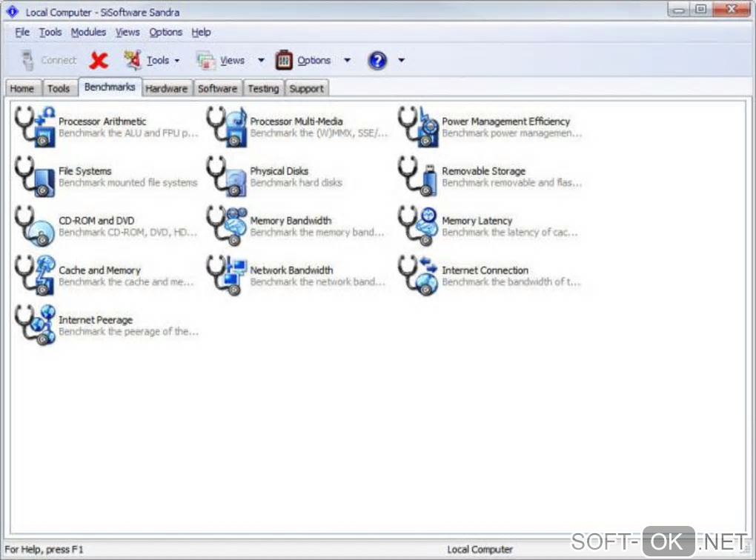Screen dimensions: 756x560
Task: Open the Processor Multi-Media benchmark icon
Action: tap(227, 127)
